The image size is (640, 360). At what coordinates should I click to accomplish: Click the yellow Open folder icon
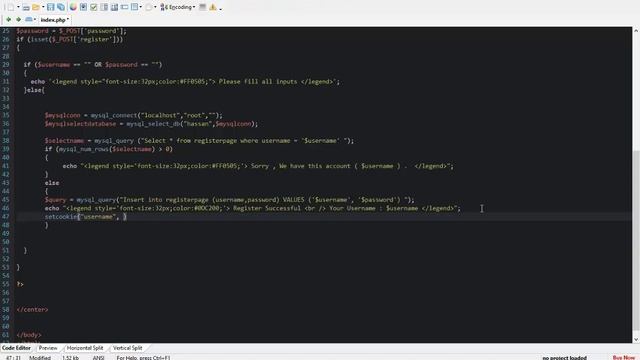point(36,7)
